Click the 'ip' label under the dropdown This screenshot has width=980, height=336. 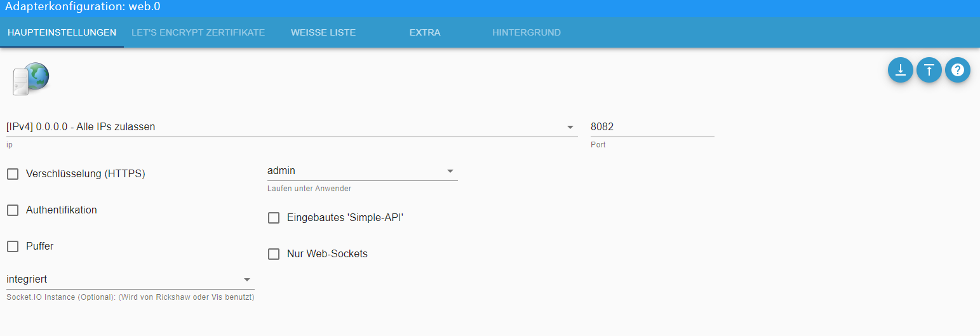coord(9,145)
